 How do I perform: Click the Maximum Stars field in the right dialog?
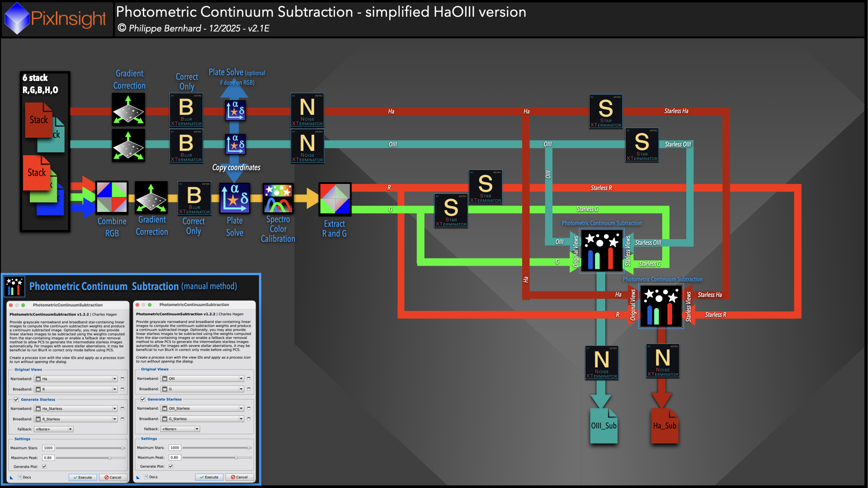[175, 448]
